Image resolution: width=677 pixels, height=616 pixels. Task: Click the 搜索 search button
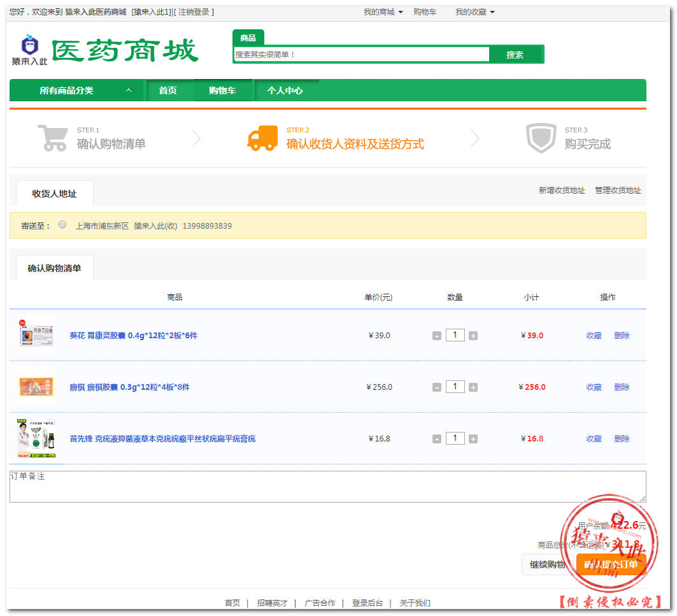515,55
